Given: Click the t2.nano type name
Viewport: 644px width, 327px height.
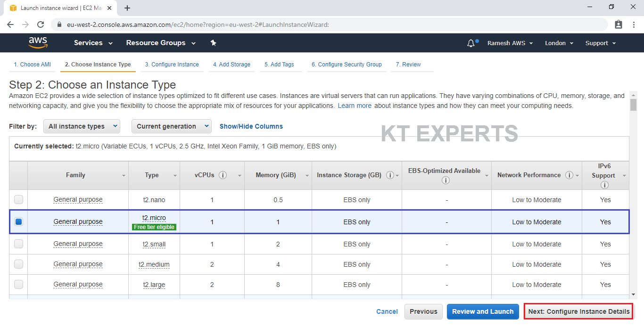Looking at the screenshot, I should point(154,200).
